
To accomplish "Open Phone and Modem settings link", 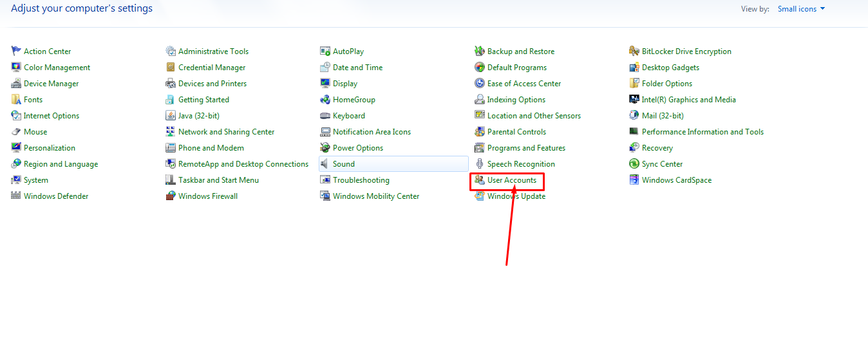I will coord(211,148).
